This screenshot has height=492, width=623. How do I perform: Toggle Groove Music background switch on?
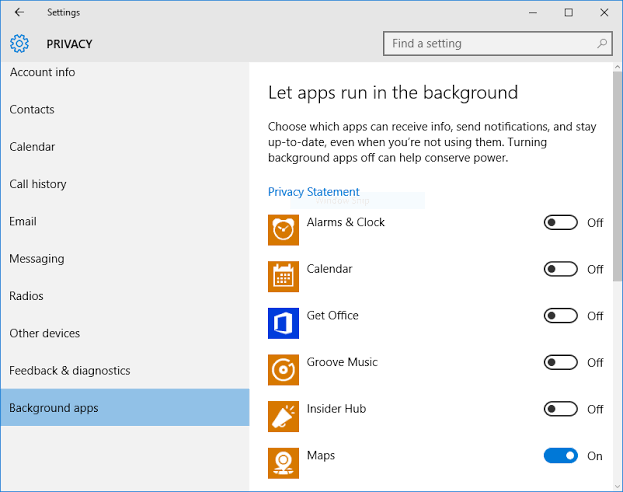point(561,362)
